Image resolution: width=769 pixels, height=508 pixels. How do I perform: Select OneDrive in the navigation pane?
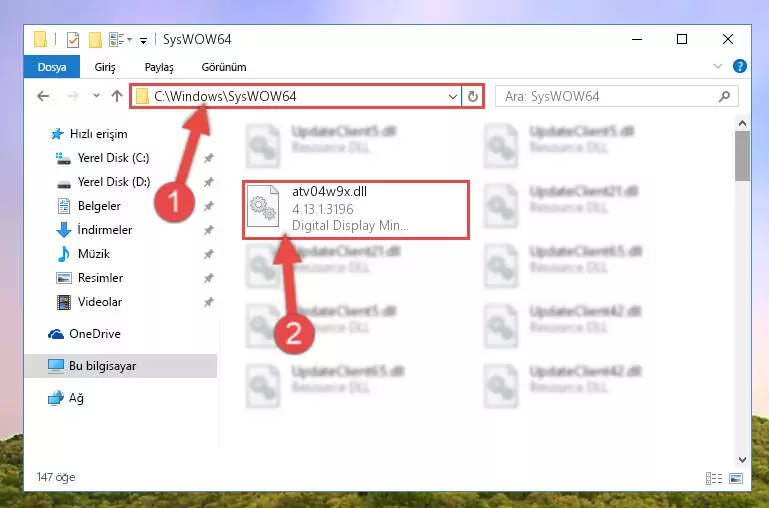point(84,333)
